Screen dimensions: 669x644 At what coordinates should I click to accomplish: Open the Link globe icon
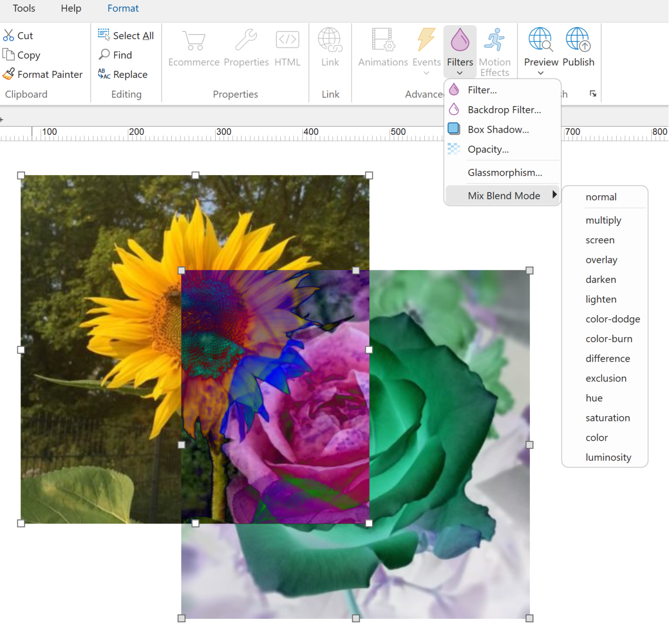(x=330, y=40)
